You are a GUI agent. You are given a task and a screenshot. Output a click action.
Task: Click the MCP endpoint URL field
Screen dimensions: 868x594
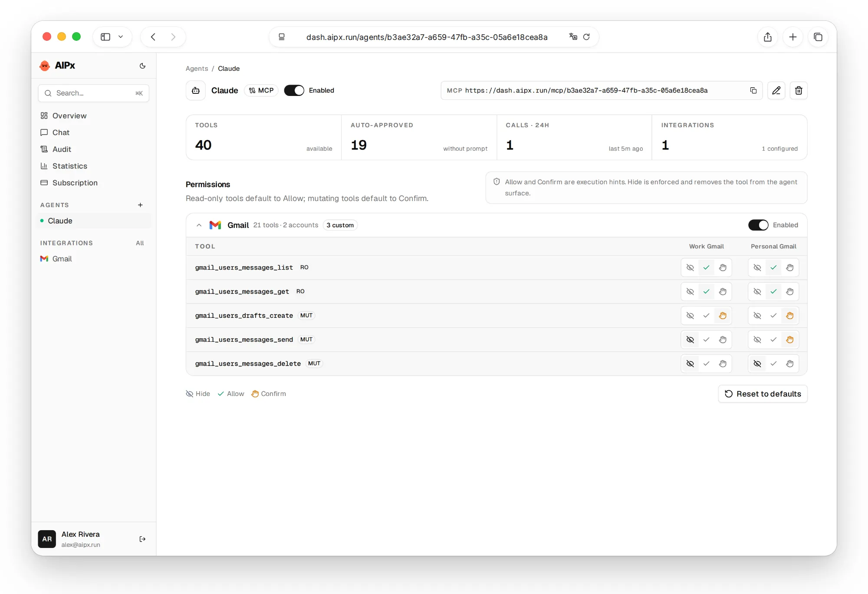[602, 90]
